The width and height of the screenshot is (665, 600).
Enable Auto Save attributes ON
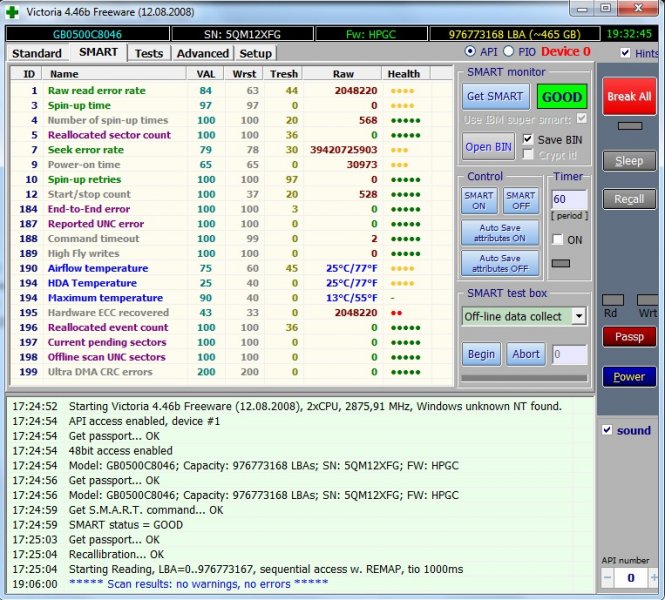click(500, 232)
